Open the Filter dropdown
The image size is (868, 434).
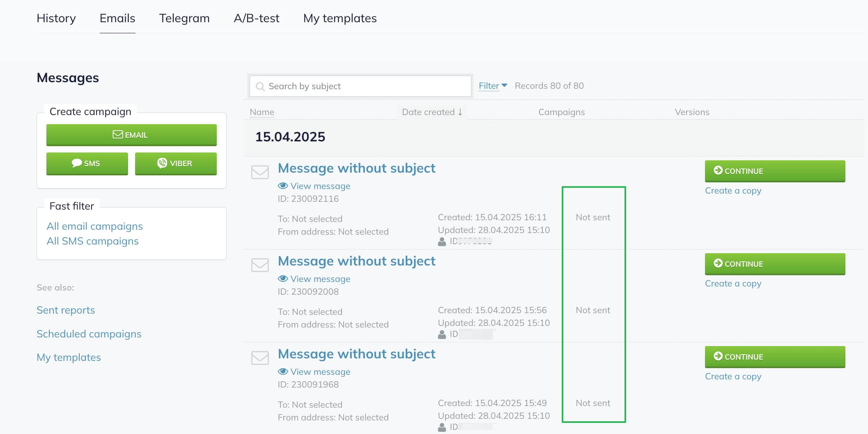pos(493,86)
